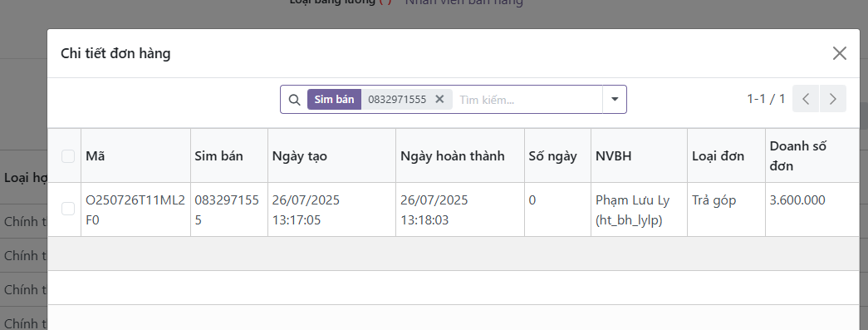
Task: Sort by Ngày hoàn thành column
Action: tap(460, 156)
